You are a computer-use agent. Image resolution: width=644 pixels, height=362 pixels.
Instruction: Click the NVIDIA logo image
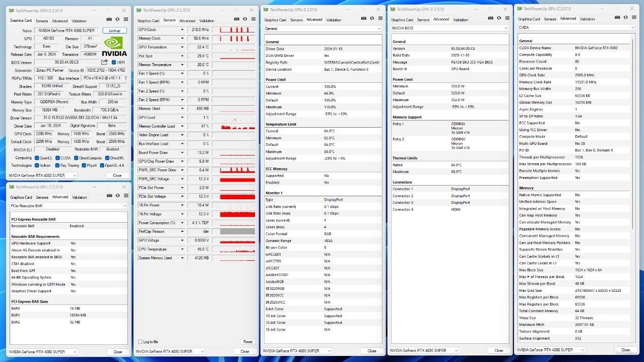point(115,46)
